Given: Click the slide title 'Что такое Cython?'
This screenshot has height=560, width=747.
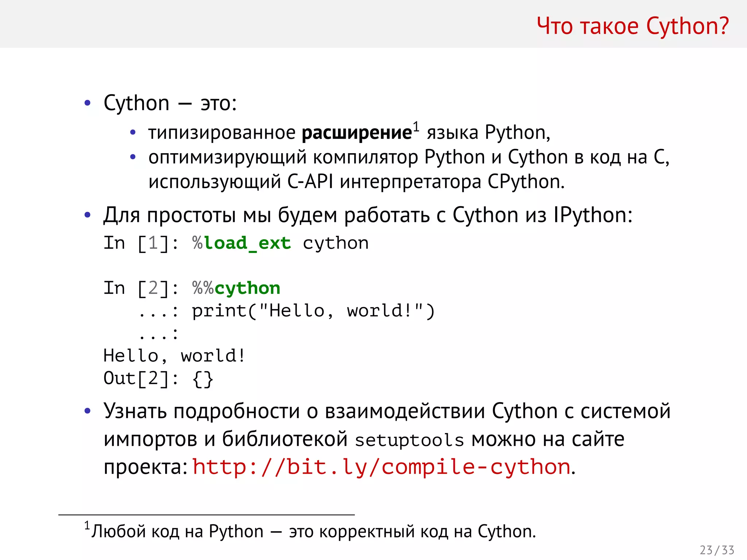Looking at the screenshot, I should (632, 26).
